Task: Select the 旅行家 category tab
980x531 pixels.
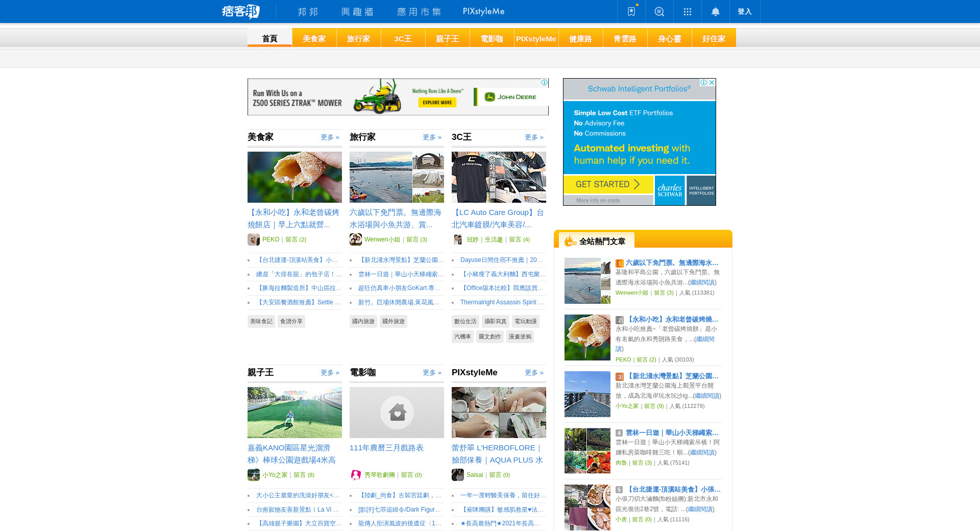Action: click(x=358, y=38)
